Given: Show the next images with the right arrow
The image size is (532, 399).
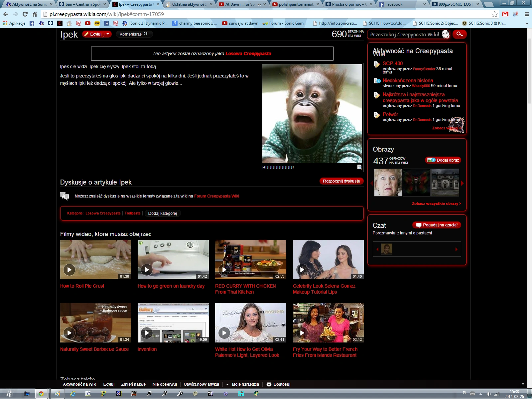Looking at the screenshot, I should pos(462,183).
